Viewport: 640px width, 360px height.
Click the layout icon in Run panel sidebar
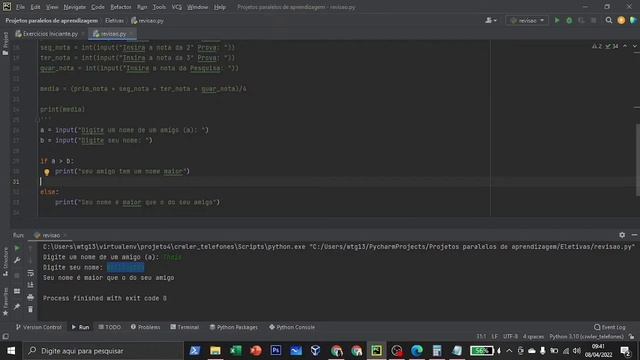[x=17, y=291]
